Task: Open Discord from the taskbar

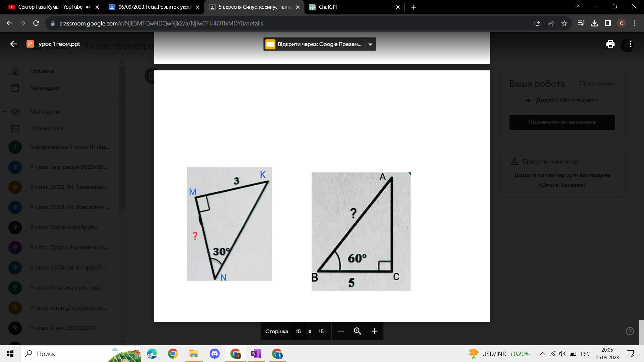Action: point(215,354)
